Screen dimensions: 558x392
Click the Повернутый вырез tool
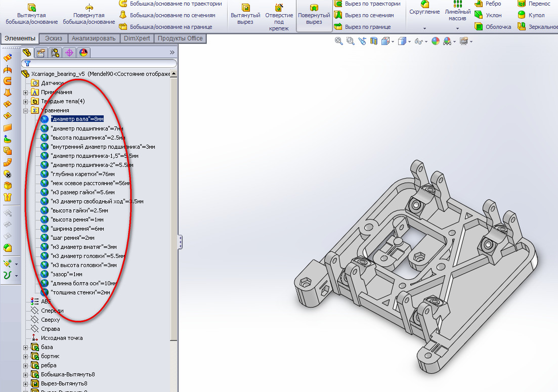[x=314, y=16]
